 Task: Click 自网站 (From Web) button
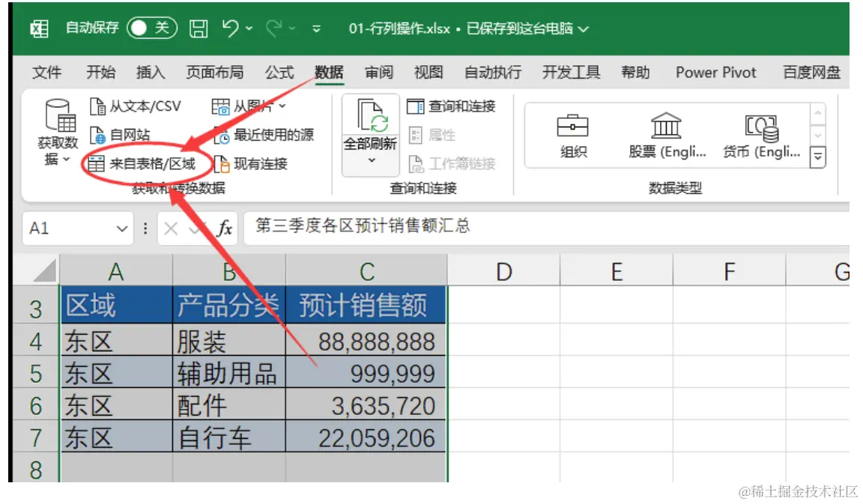[120, 135]
